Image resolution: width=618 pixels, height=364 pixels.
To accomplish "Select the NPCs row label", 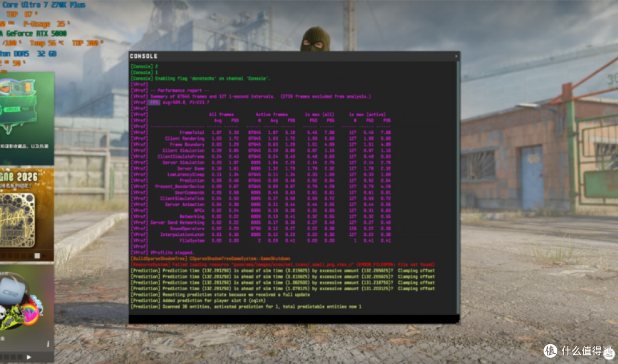I will pos(200,211).
